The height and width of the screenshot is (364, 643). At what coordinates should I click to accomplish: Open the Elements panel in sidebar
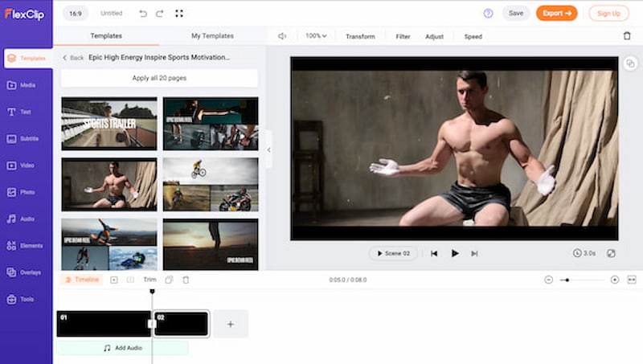pyautogui.click(x=27, y=245)
